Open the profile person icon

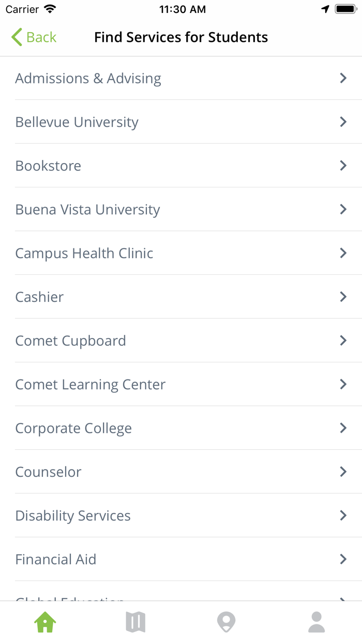point(316,622)
